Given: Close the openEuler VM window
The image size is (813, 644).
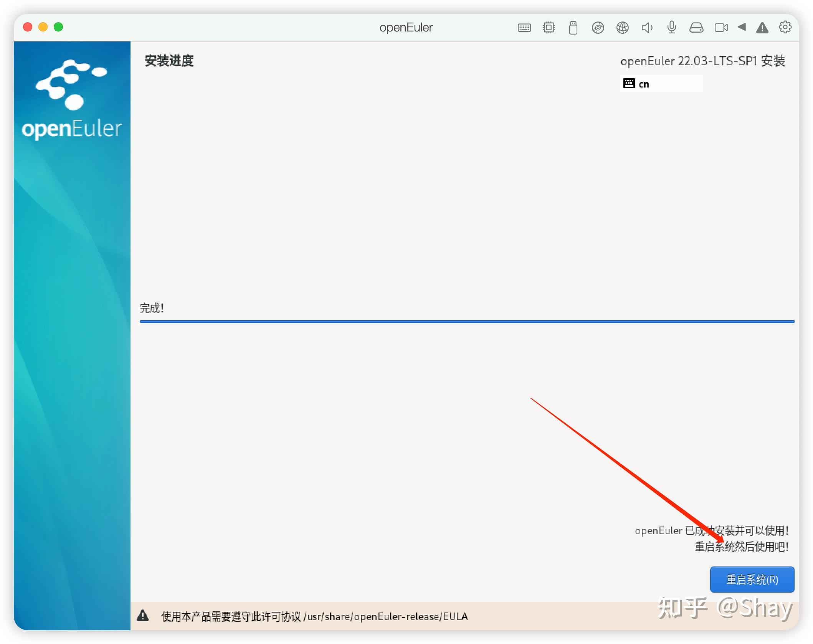Looking at the screenshot, I should pos(28,27).
